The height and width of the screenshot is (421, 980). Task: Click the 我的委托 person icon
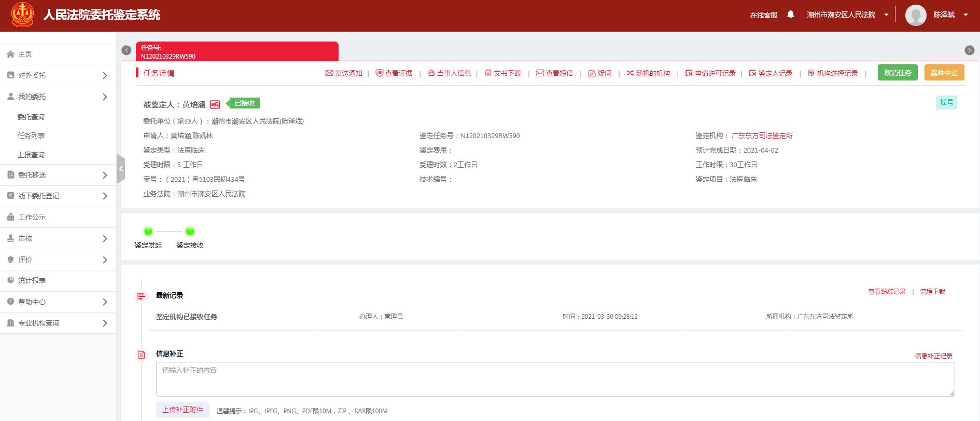10,97
